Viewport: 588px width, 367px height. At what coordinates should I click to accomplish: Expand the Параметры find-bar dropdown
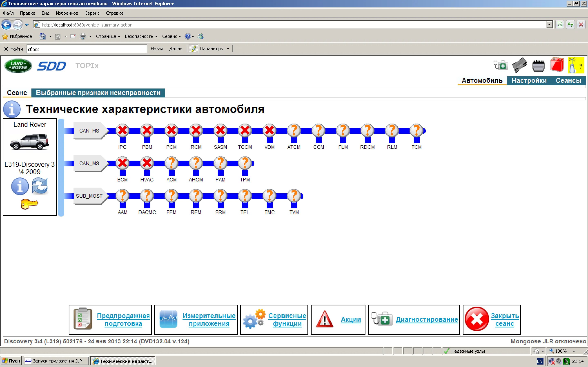(x=228, y=49)
